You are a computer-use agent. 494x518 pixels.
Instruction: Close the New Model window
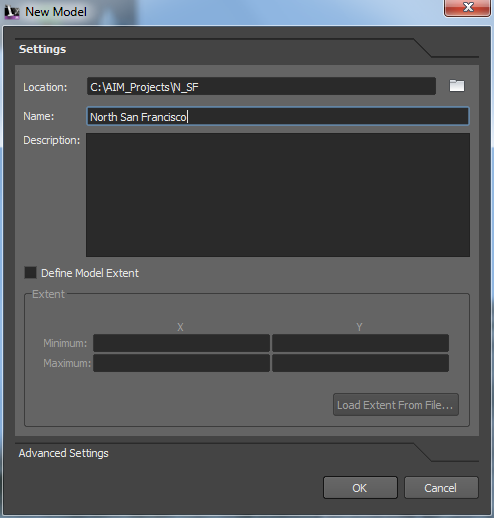pos(467,7)
